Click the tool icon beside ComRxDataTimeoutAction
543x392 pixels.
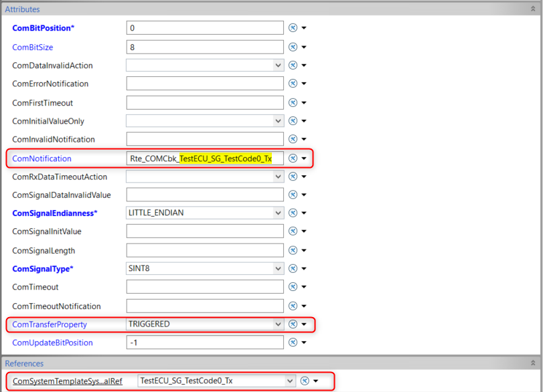(293, 177)
